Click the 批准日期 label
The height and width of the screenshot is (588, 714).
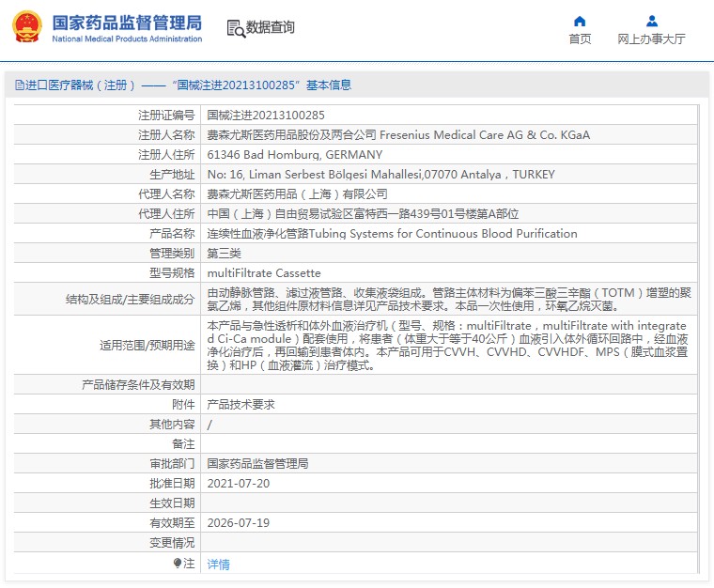[x=172, y=484]
